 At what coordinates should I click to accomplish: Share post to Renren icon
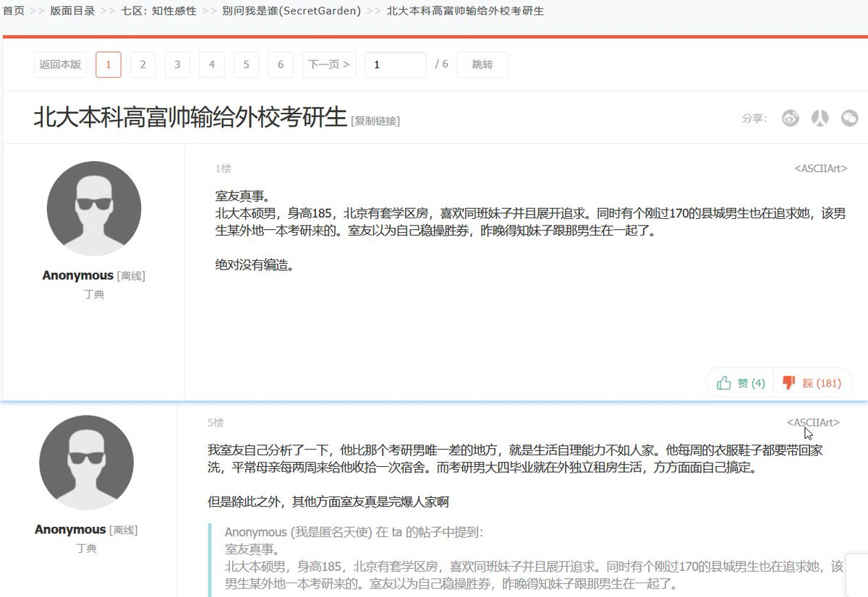[820, 118]
